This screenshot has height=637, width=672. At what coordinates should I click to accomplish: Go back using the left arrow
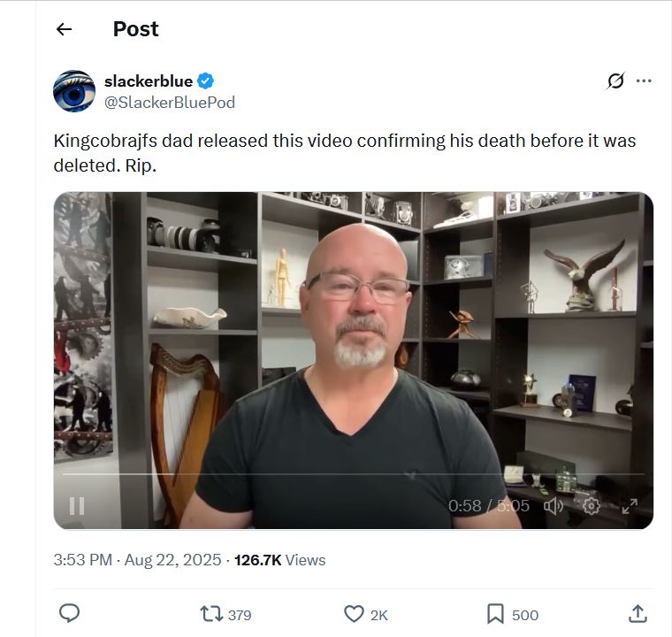[x=64, y=29]
